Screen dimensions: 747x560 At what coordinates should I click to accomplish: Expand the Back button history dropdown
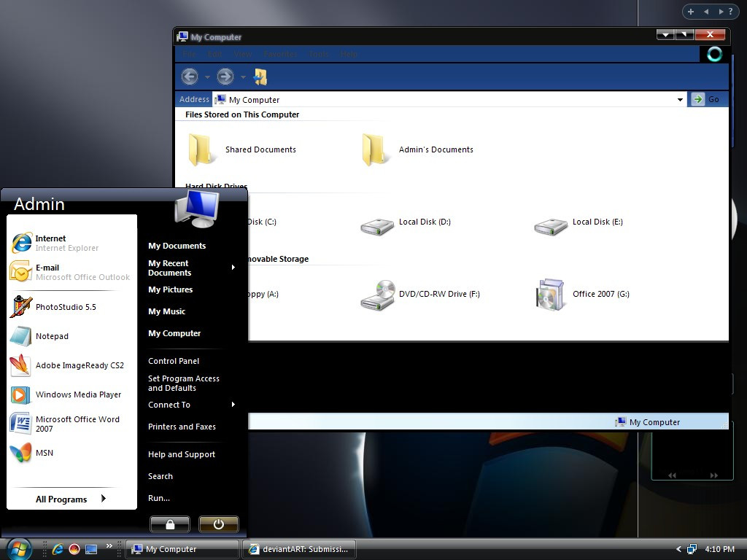207,77
